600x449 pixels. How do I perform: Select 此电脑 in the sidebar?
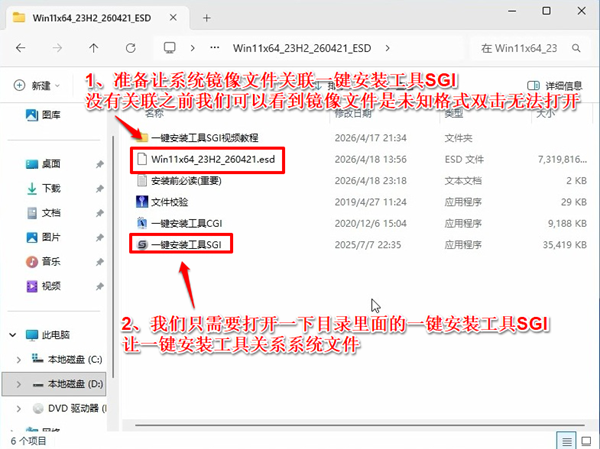[48, 335]
